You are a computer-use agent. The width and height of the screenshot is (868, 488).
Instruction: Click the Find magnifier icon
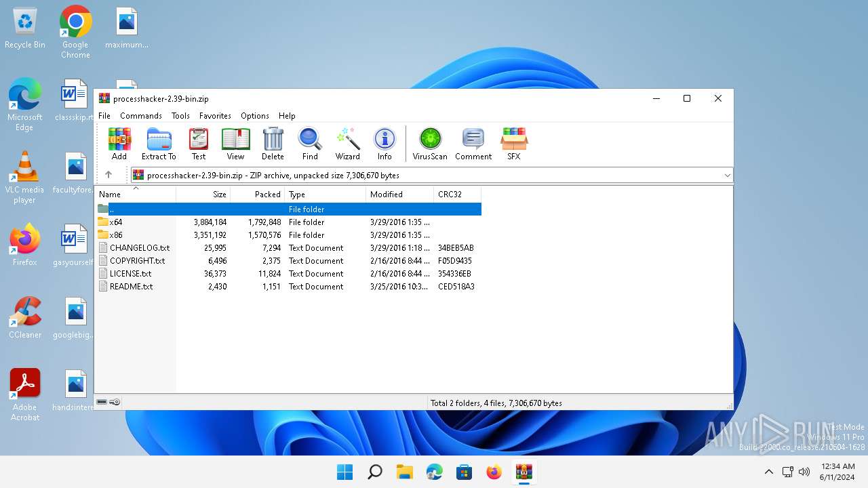coord(310,144)
